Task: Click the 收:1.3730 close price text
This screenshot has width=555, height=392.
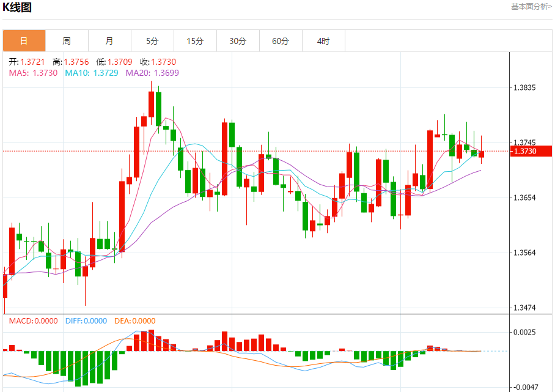Action: click(x=158, y=62)
